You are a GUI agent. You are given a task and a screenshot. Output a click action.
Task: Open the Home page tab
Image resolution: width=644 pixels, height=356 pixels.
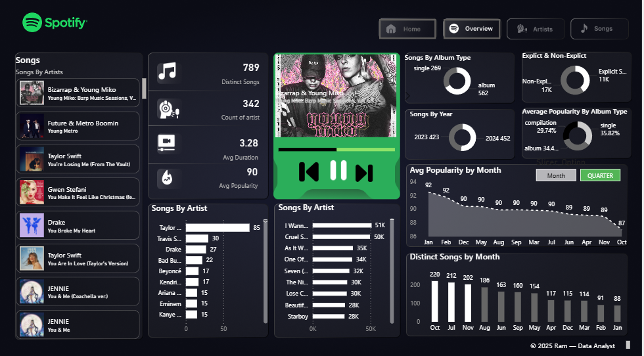pos(407,29)
